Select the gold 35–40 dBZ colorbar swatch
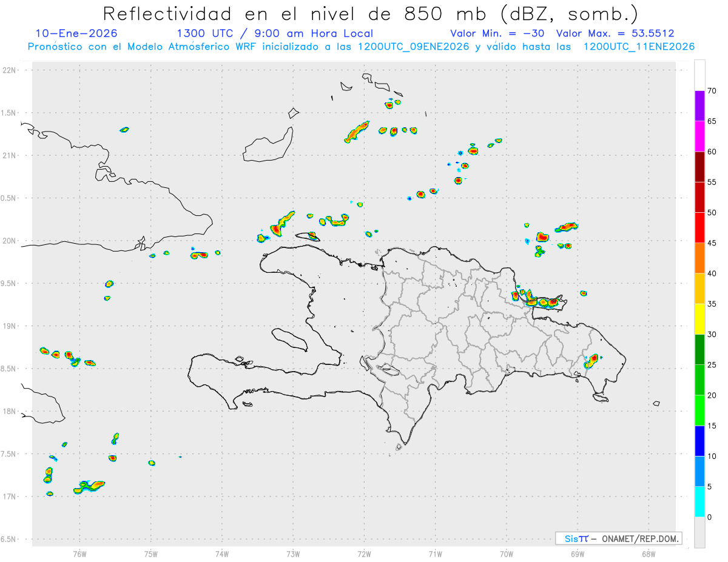 pos(699,289)
